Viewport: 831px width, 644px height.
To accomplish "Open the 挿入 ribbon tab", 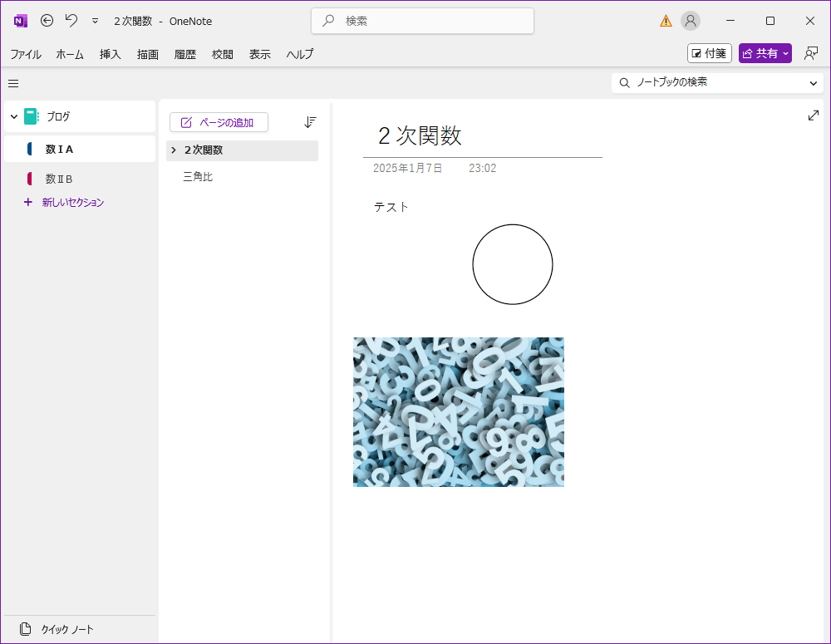I will tap(111, 54).
